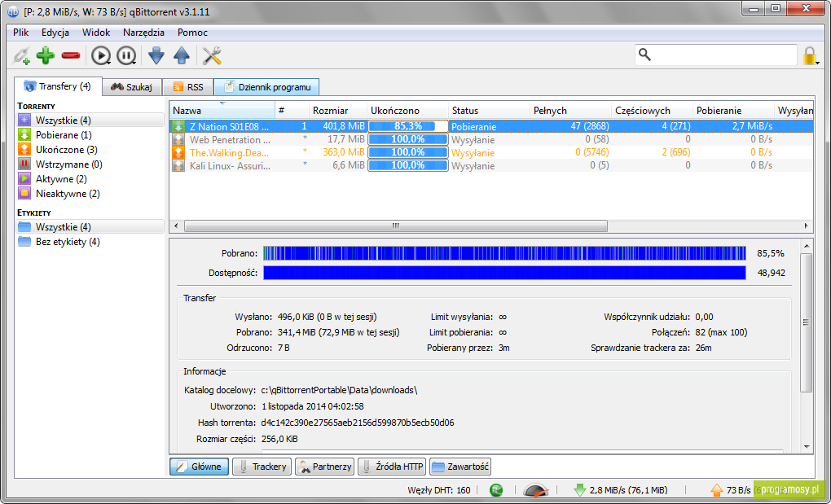Click the speedometer alternative speed limits icon
Viewport: 831px width, 504px height.
(536, 490)
